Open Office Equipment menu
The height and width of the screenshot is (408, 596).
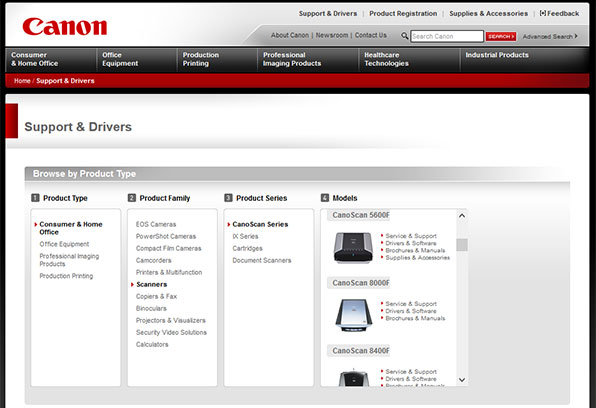pyautogui.click(x=120, y=59)
